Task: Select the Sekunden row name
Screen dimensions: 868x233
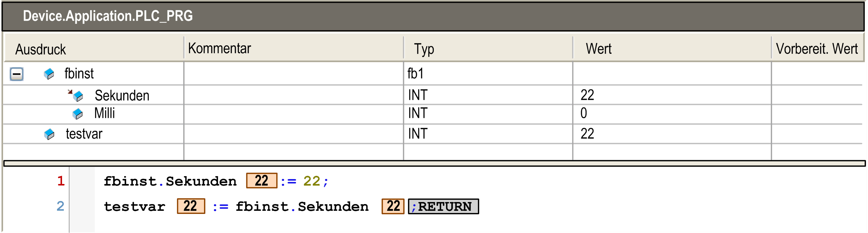Action: point(122,96)
